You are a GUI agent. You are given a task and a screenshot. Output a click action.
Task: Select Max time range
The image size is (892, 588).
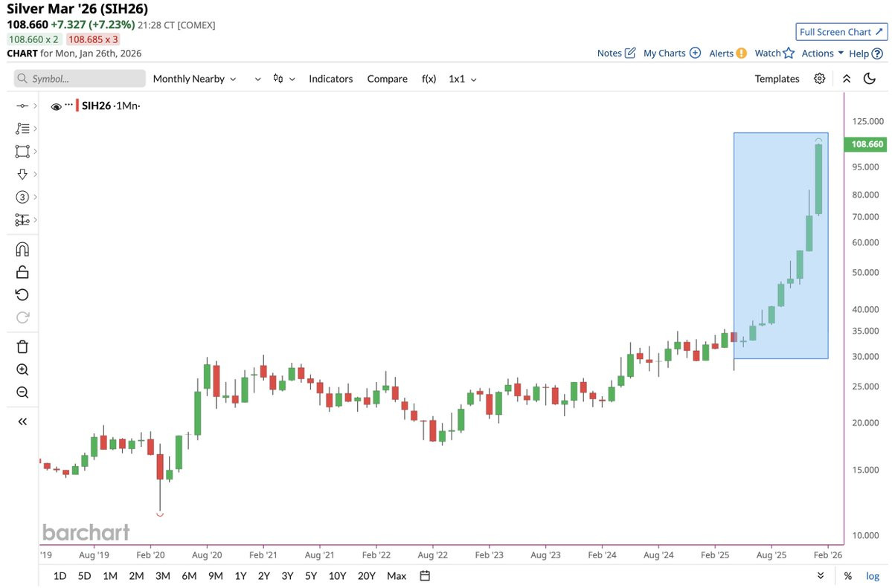397,576
